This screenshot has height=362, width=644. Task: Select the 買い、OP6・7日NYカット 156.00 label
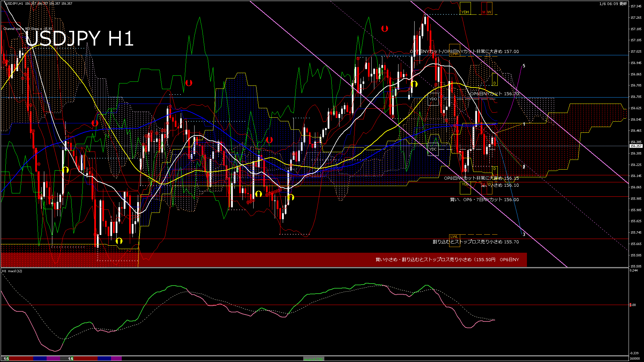click(484, 200)
